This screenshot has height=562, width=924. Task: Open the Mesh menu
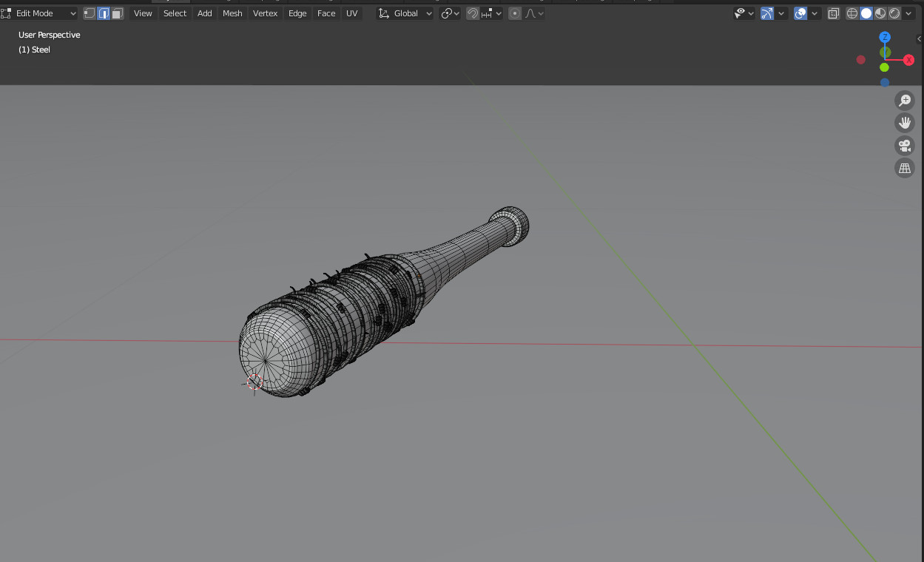[232, 13]
